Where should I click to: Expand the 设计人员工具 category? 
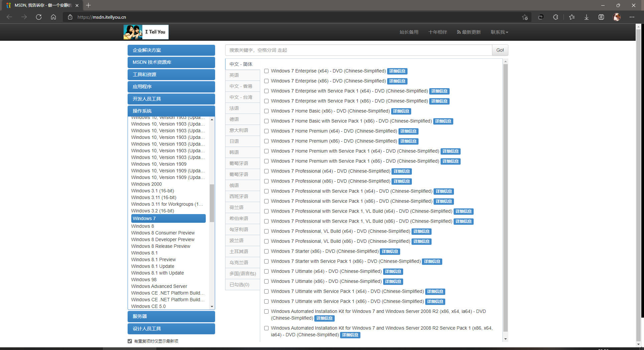click(x=171, y=329)
